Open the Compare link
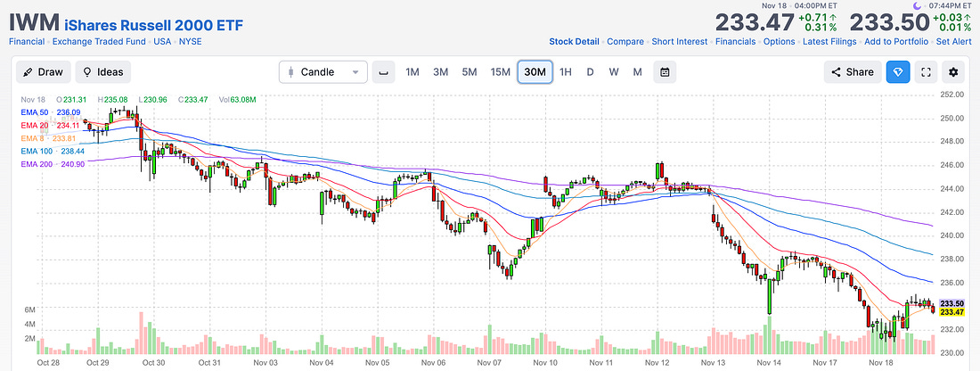This screenshot has width=980, height=371. click(625, 42)
